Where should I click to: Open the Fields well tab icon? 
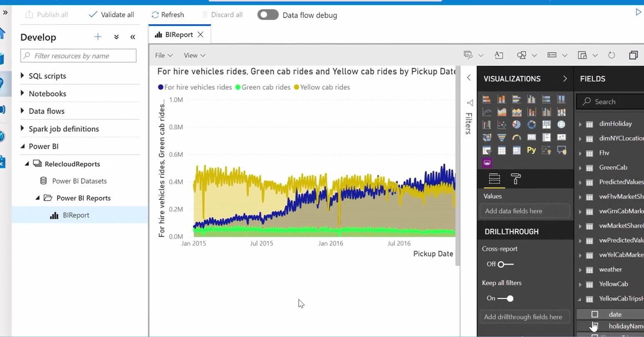tap(494, 179)
